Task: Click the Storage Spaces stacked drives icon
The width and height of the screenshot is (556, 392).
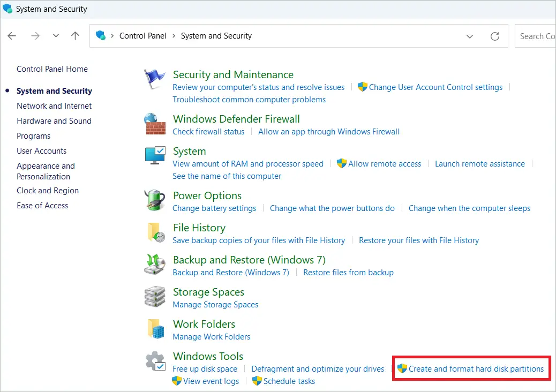Action: (x=155, y=296)
